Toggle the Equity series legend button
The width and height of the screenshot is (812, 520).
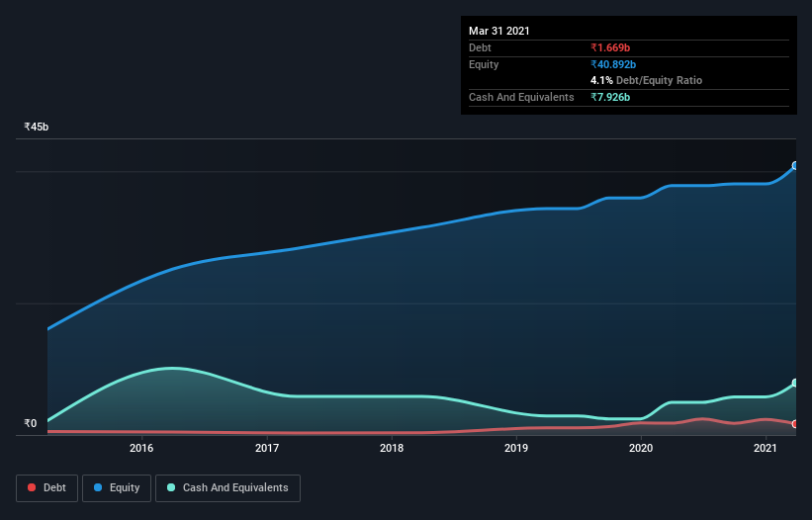click(x=117, y=488)
